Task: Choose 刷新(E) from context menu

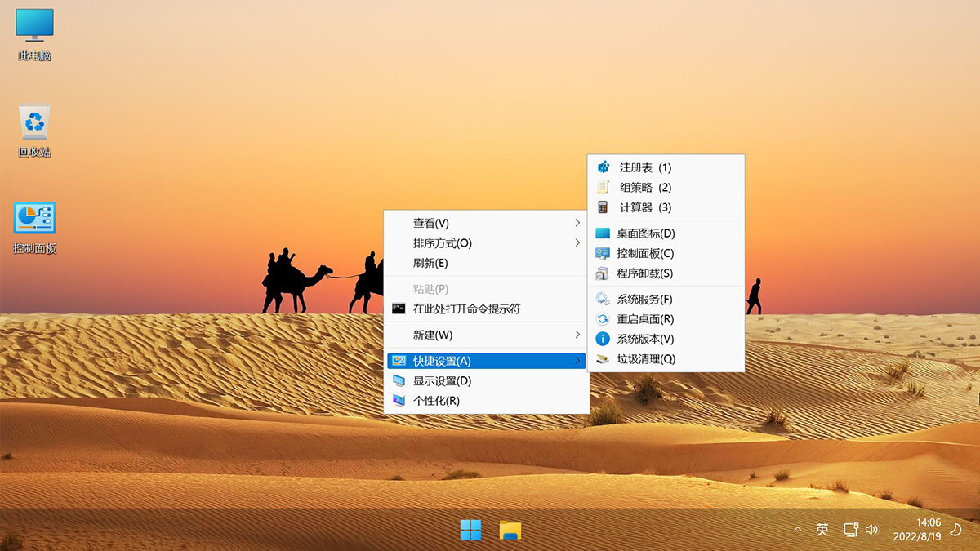Action: [430, 263]
